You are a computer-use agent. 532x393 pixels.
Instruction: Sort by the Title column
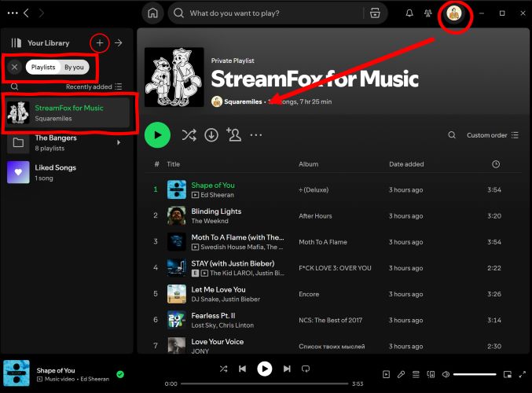point(173,164)
